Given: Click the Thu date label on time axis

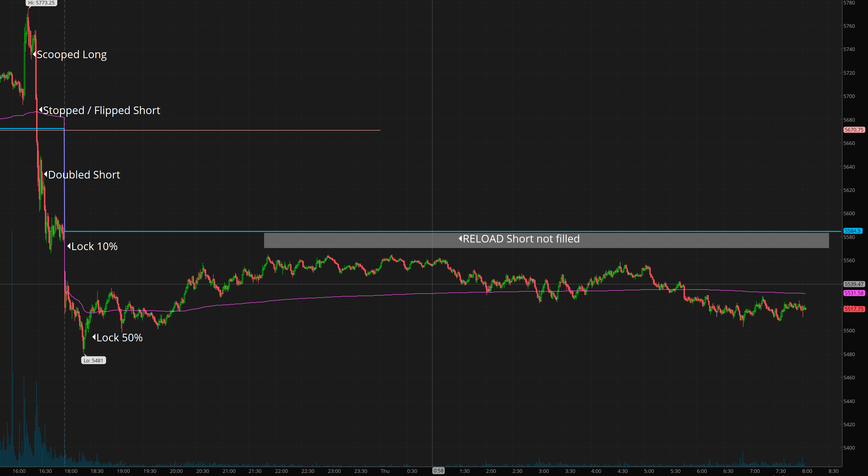Looking at the screenshot, I should [x=385, y=471].
